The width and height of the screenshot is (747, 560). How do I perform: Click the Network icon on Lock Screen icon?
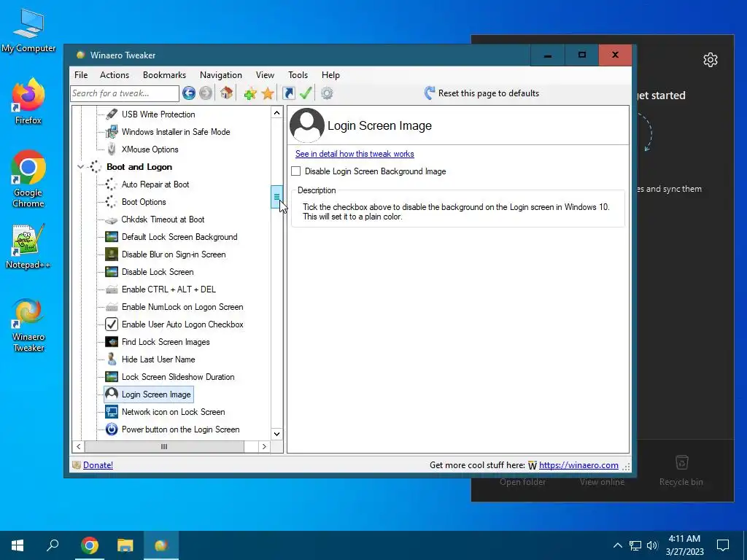pos(112,412)
